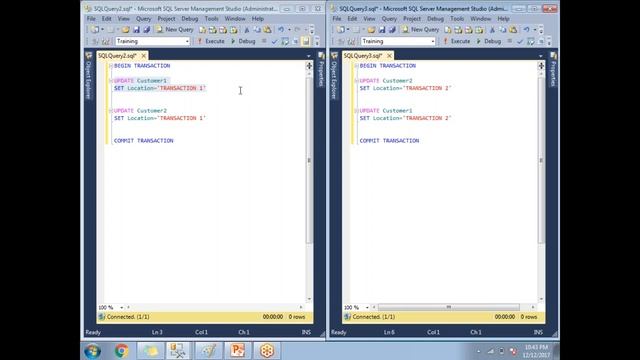This screenshot has width=640, height=360.
Task: Open Windows Explorer folder from taskbar
Action: (x=150, y=351)
